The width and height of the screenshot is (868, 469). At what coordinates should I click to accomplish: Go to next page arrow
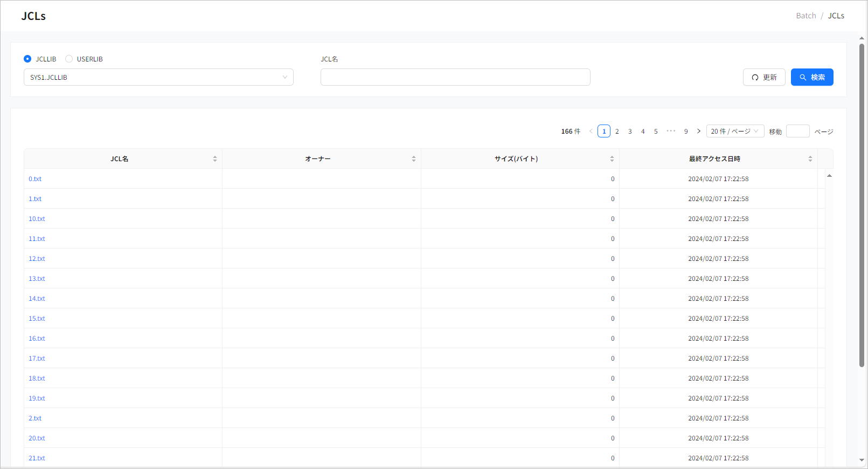tap(699, 132)
